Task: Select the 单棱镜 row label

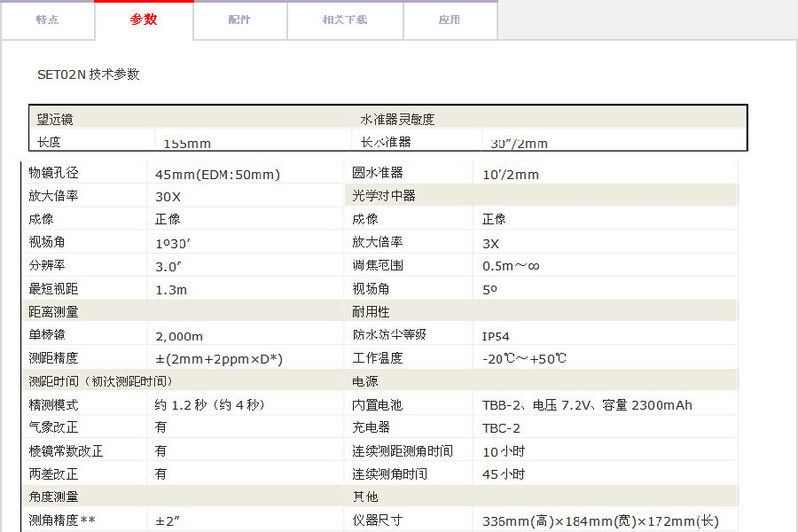Action: [x=47, y=335]
